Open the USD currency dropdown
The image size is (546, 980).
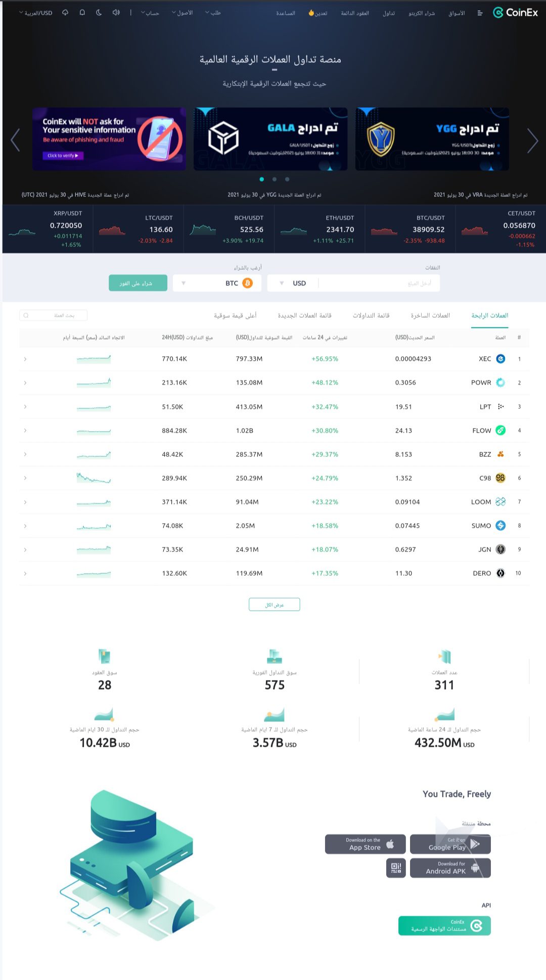coord(293,283)
